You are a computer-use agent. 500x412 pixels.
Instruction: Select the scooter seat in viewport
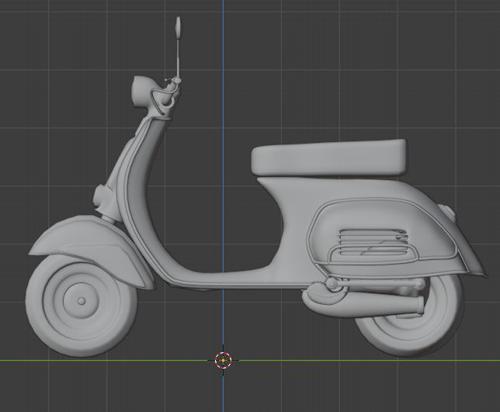coord(329,157)
